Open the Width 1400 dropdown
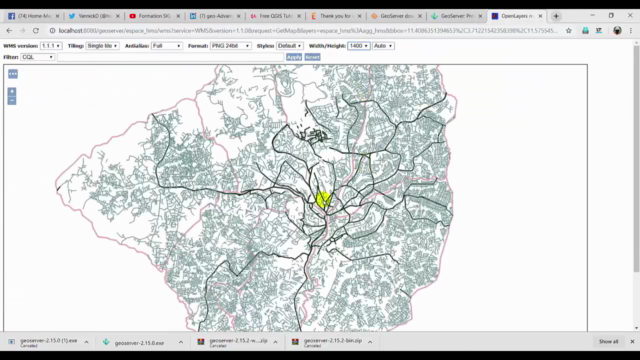640x360 pixels. coord(359,46)
